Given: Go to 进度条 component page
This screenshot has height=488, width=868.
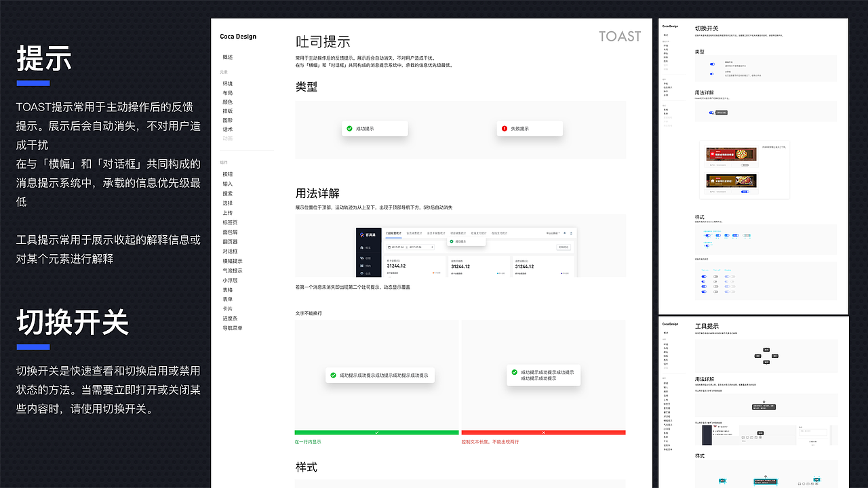Looking at the screenshot, I should point(230,318).
